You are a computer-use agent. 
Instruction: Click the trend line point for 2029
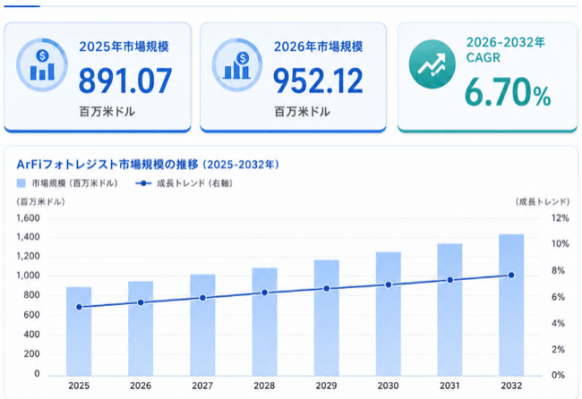326,289
